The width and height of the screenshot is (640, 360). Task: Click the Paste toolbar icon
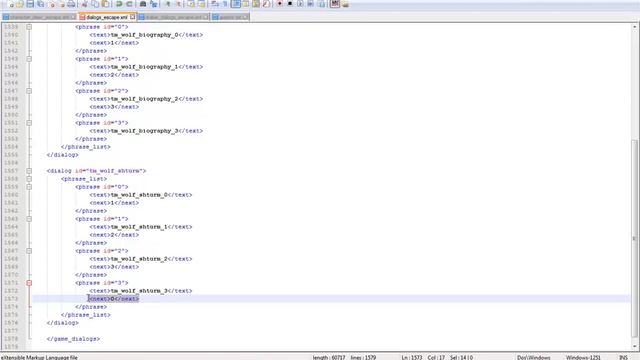[105, 4]
